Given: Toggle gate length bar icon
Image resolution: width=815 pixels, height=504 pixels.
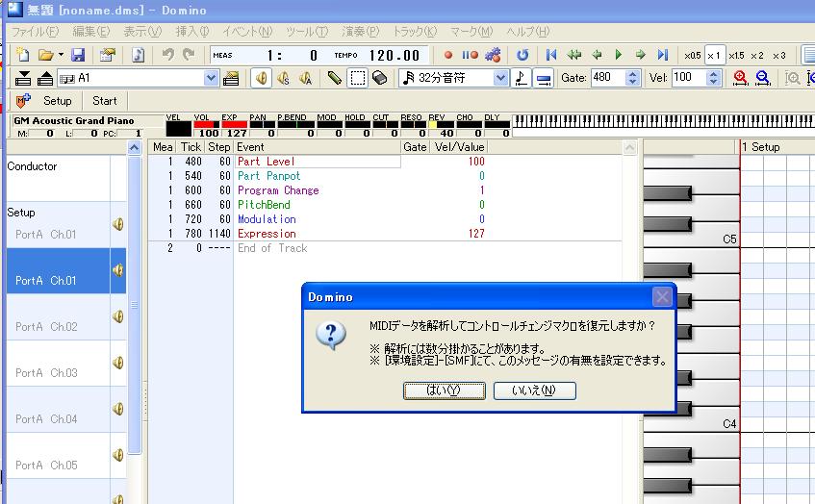Looking at the screenshot, I should [543, 78].
